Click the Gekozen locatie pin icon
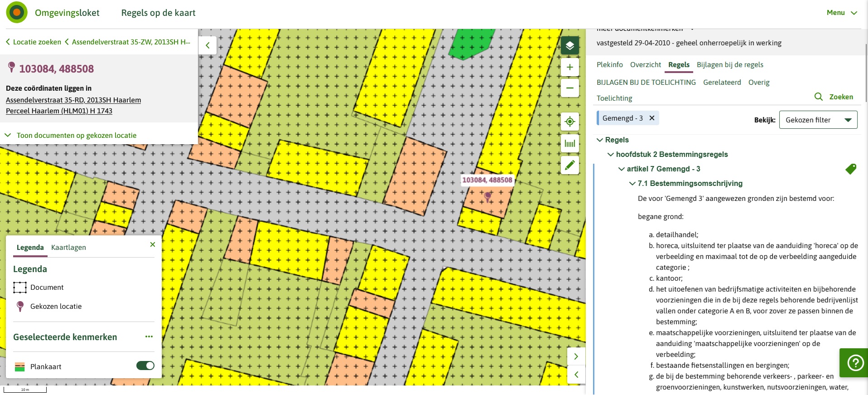The width and height of the screenshot is (868, 395). coord(20,307)
